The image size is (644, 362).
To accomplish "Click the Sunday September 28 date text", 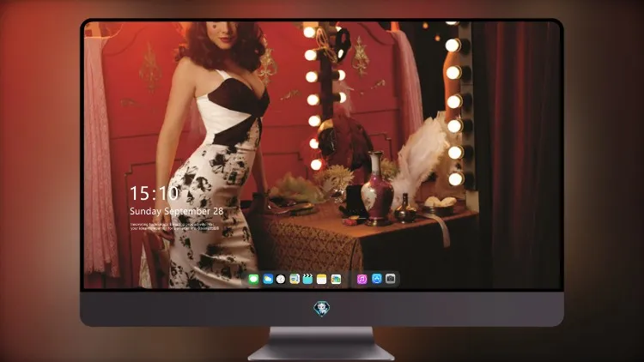I will 177,211.
